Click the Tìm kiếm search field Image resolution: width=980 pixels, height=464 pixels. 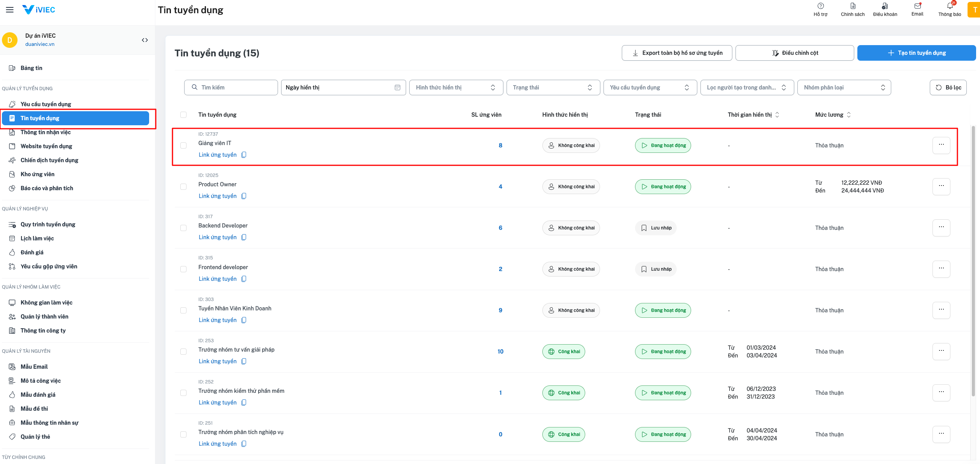tap(231, 88)
